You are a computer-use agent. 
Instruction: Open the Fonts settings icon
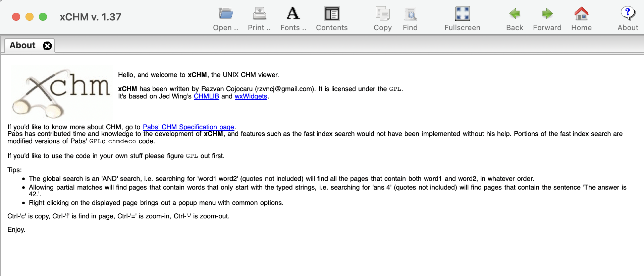pos(293,14)
